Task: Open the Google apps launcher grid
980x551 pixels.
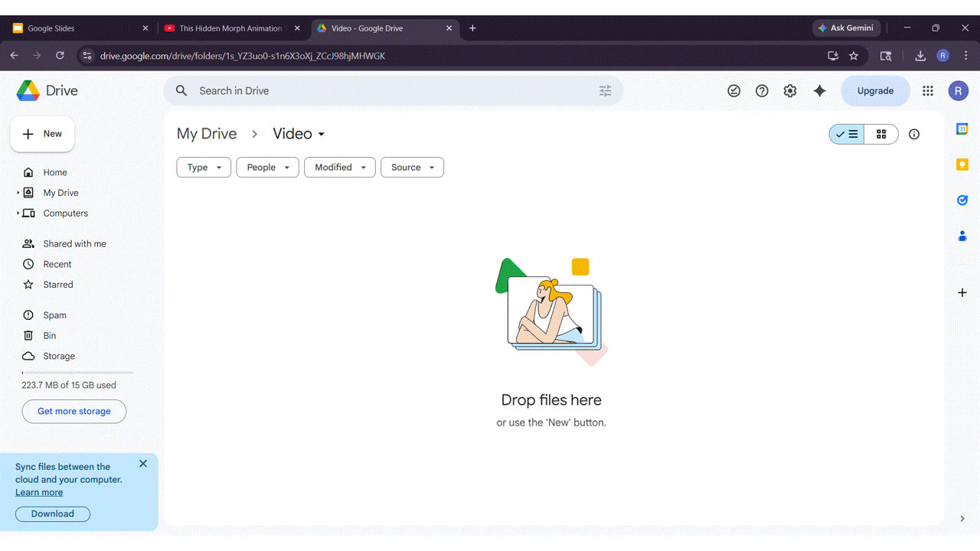Action: pos(927,90)
